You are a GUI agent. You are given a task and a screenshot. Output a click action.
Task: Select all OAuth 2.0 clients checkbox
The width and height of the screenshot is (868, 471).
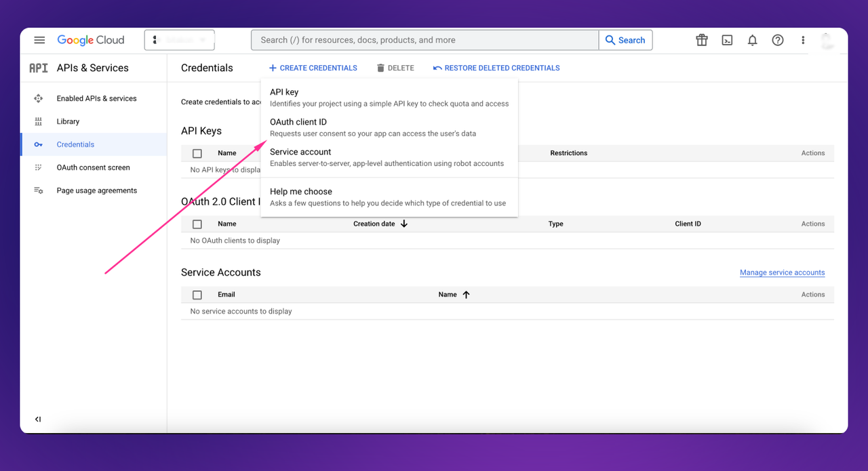(197, 224)
